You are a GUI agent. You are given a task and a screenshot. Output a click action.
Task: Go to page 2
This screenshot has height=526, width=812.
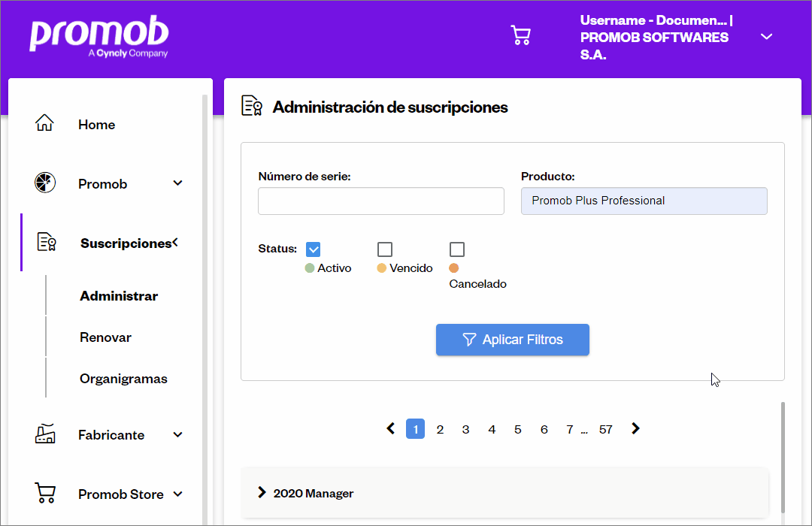tap(440, 430)
